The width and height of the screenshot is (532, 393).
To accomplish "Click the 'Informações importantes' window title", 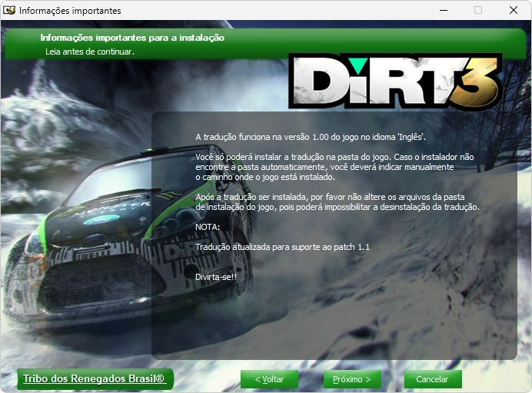I will coord(70,11).
